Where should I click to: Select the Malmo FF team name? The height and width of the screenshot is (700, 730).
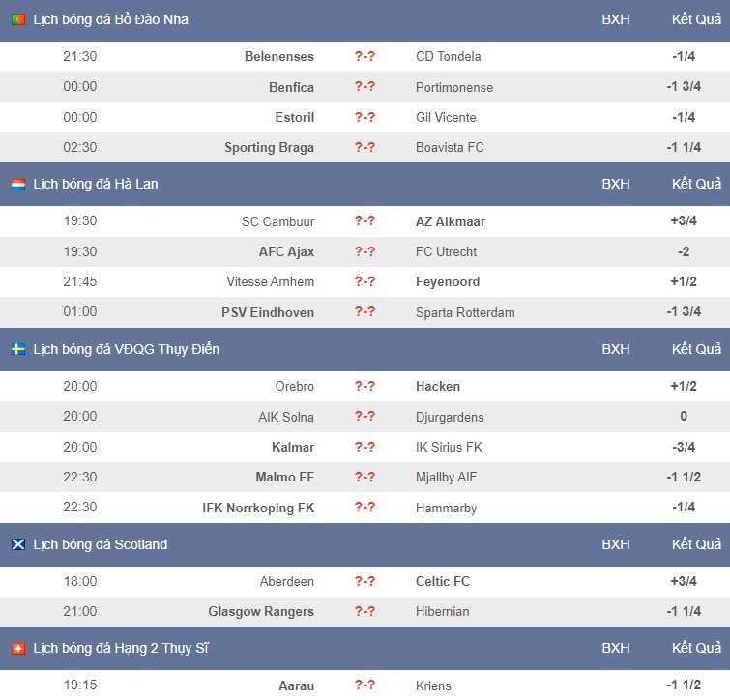click(285, 477)
